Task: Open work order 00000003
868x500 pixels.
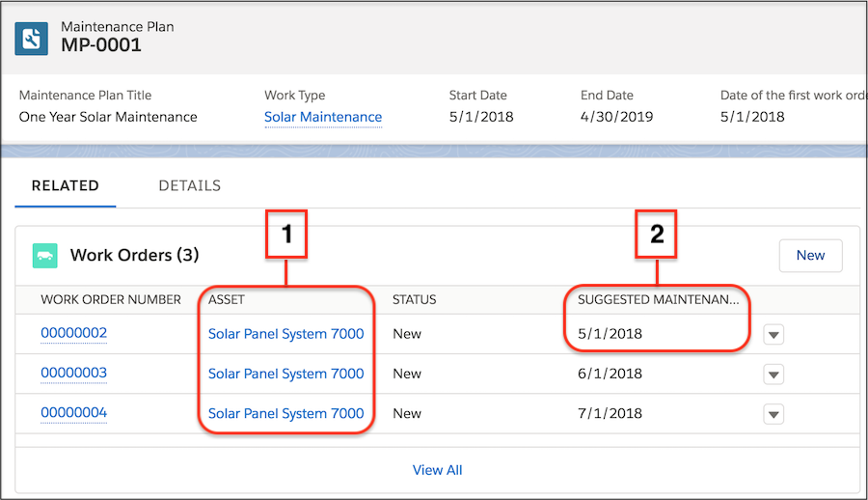Action: click(x=73, y=373)
